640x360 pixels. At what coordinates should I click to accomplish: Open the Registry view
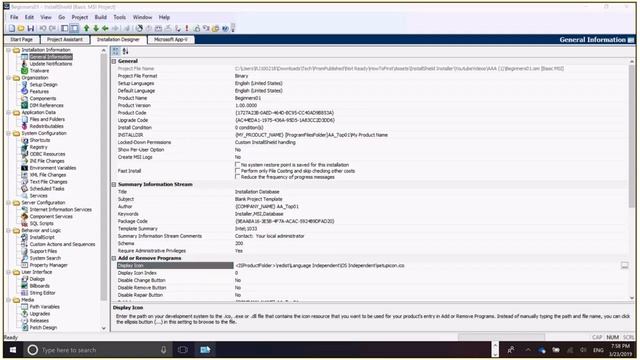click(x=38, y=147)
